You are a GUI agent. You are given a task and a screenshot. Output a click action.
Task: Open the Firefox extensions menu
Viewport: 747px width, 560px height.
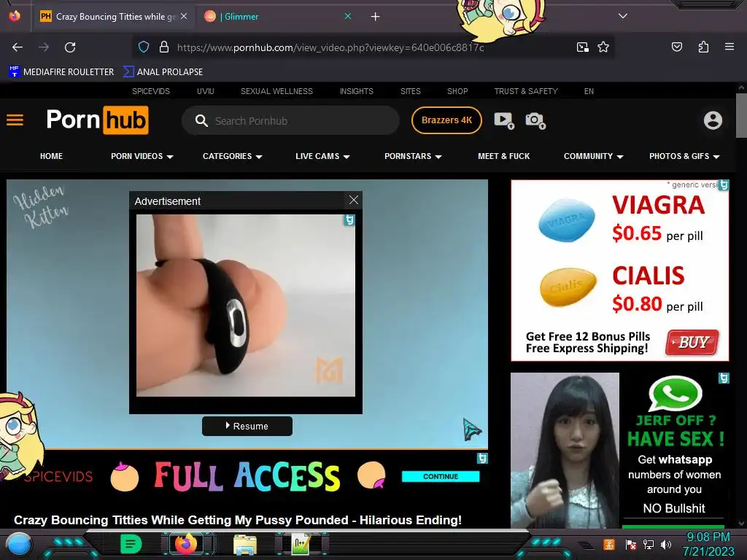coord(703,47)
